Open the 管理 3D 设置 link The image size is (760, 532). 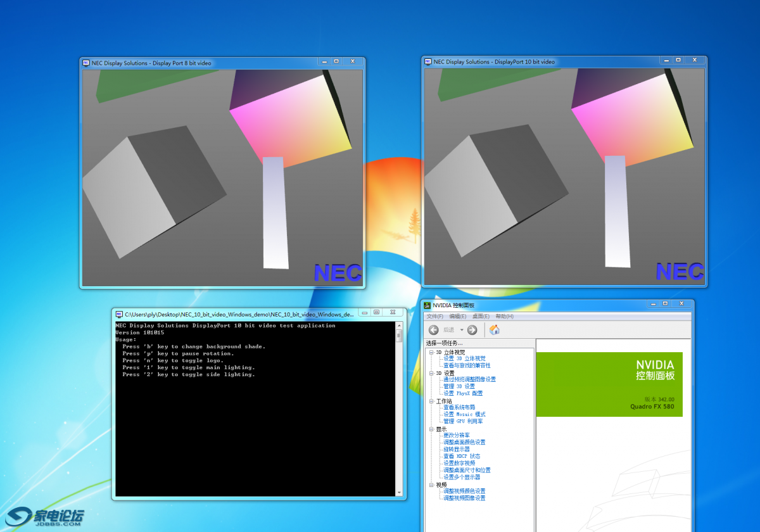[x=459, y=386]
